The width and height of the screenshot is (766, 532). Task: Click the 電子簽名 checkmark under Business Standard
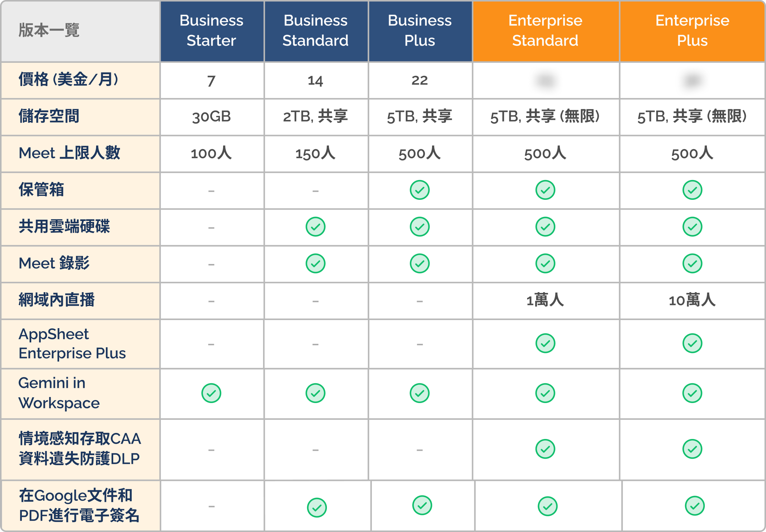pos(317,507)
